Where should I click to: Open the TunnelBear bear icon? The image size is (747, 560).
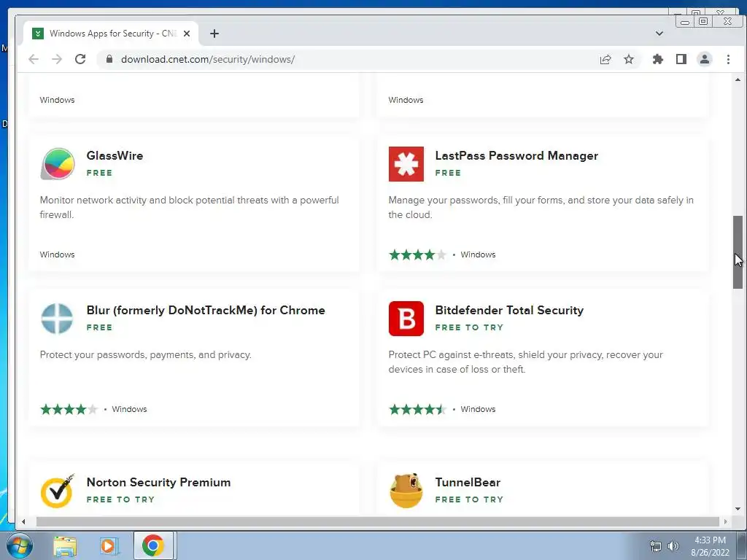click(x=406, y=491)
